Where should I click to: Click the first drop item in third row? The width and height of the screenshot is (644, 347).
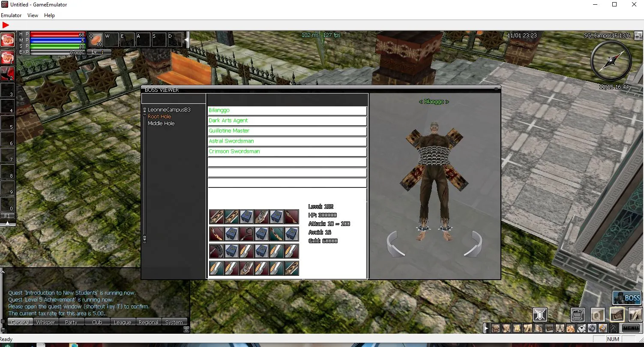coord(216,251)
